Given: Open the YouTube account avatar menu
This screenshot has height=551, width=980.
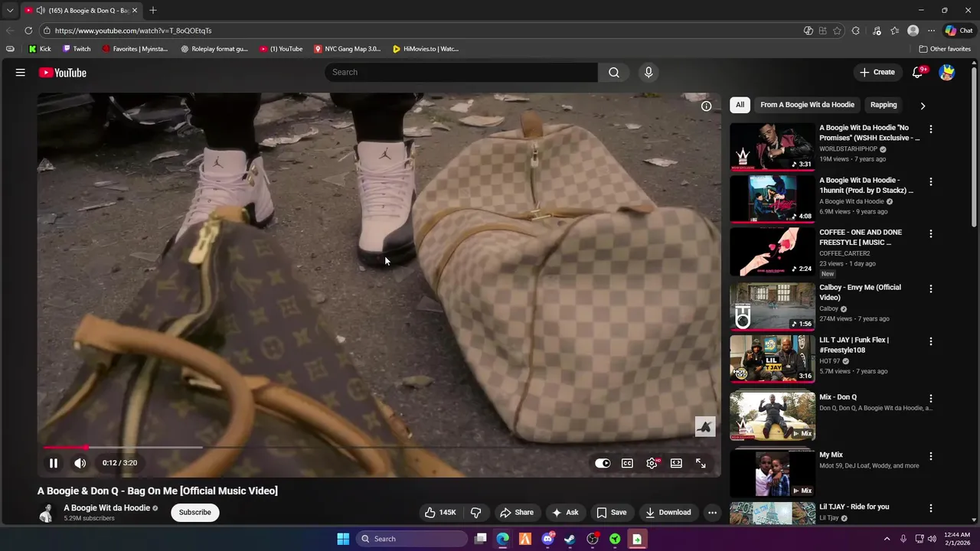Looking at the screenshot, I should click(947, 72).
